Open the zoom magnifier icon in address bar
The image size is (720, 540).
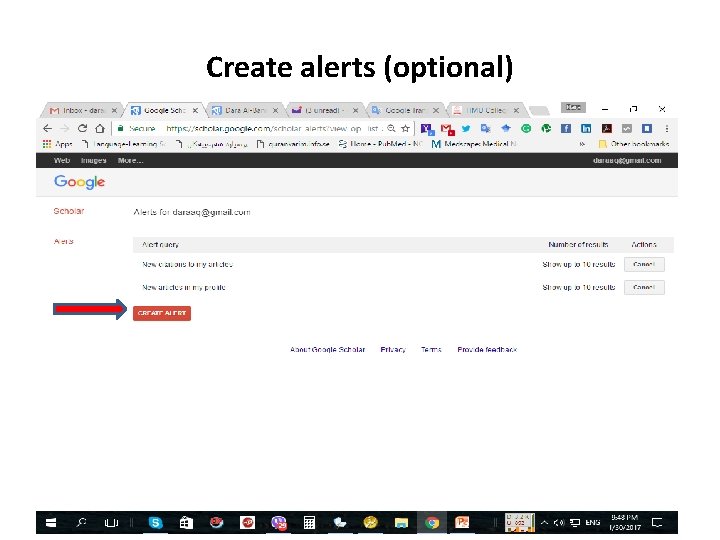coord(391,129)
